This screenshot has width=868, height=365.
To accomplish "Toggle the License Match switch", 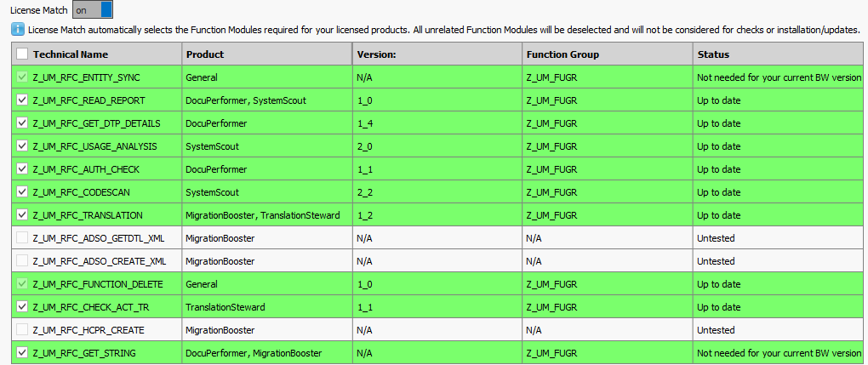I will tap(92, 9).
